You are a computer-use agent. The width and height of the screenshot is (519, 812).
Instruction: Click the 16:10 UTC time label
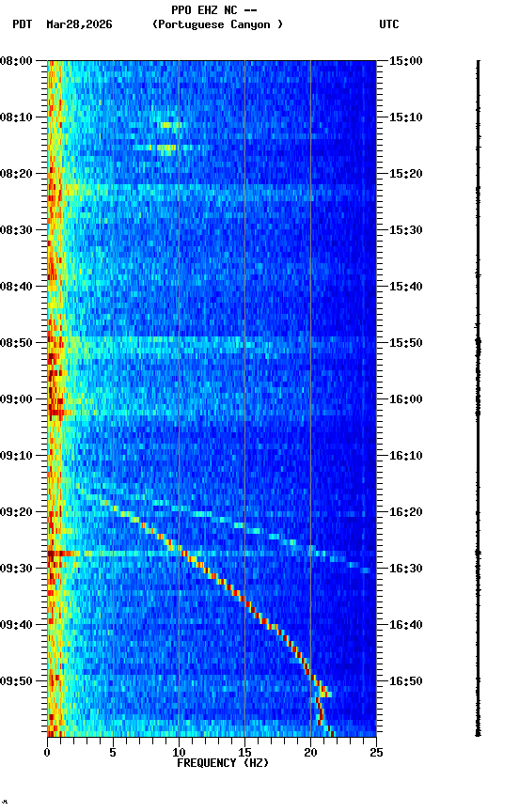(406, 456)
